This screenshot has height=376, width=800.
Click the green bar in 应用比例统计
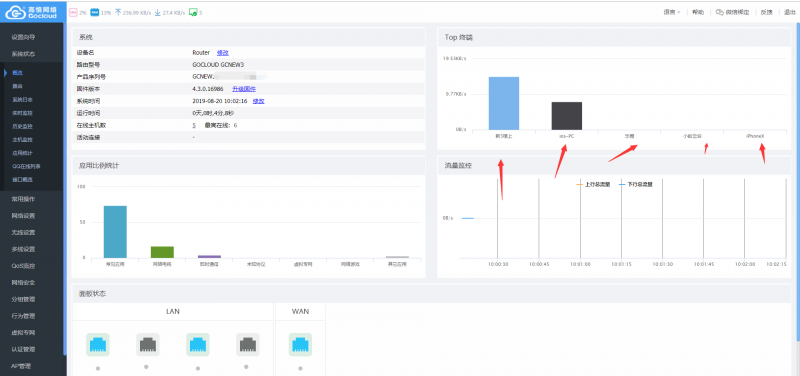pos(162,253)
